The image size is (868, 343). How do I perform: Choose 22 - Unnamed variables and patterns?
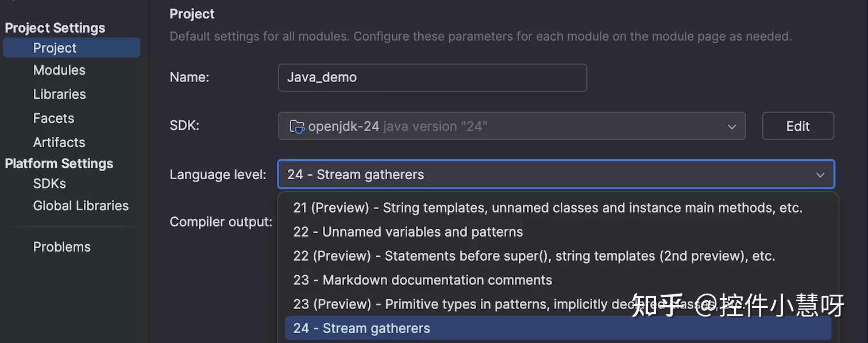tap(408, 232)
